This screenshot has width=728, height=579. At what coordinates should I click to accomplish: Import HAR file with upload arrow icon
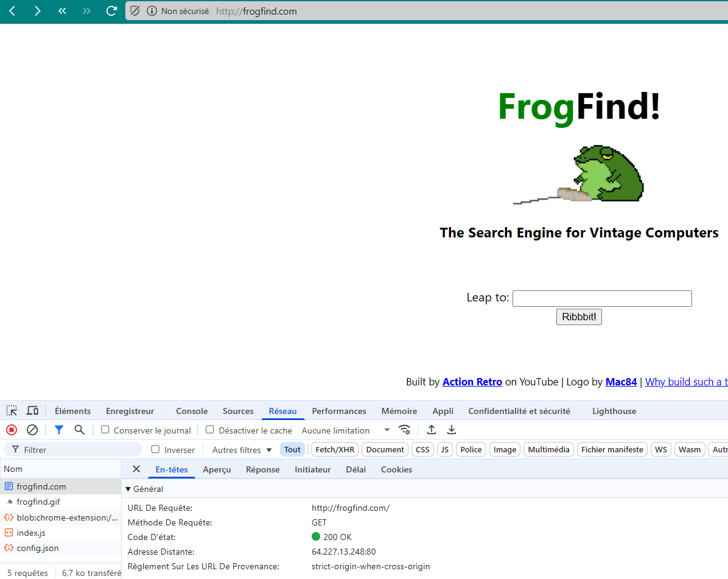pos(432,430)
